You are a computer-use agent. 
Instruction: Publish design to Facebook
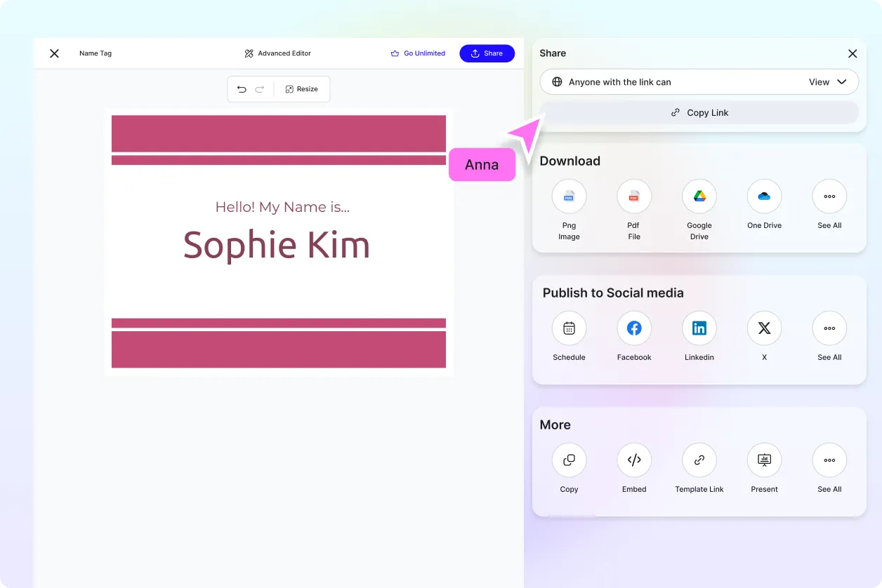[x=633, y=328]
